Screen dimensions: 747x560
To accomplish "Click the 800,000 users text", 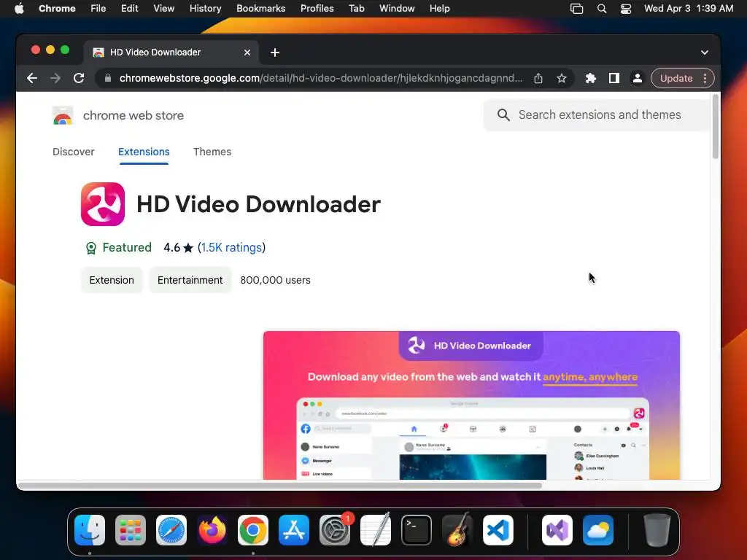I will [x=275, y=280].
